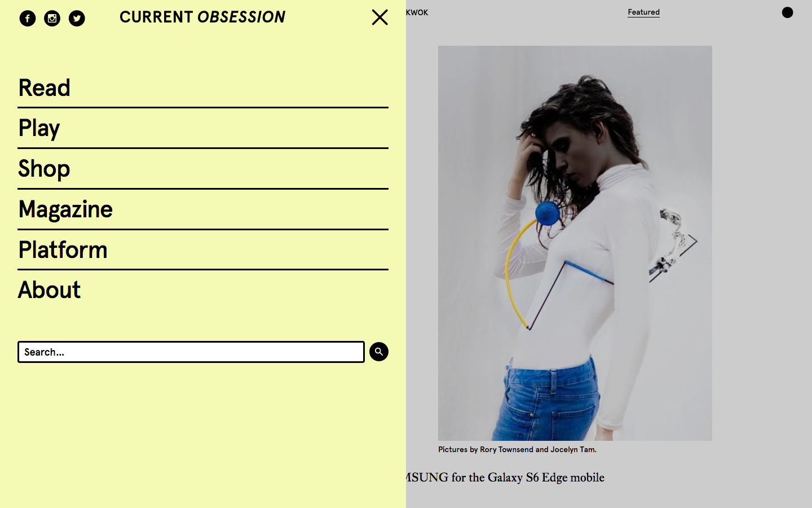Open the Magazine menu section
Image resolution: width=812 pixels, height=508 pixels.
(65, 209)
